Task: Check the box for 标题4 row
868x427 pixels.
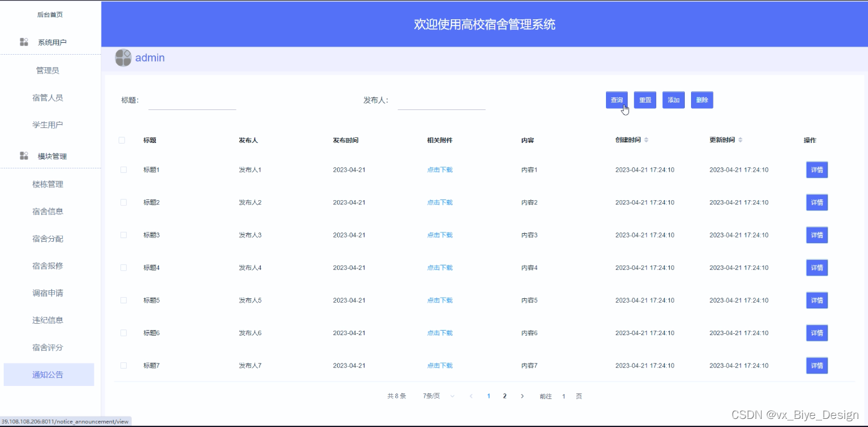Action: [124, 268]
